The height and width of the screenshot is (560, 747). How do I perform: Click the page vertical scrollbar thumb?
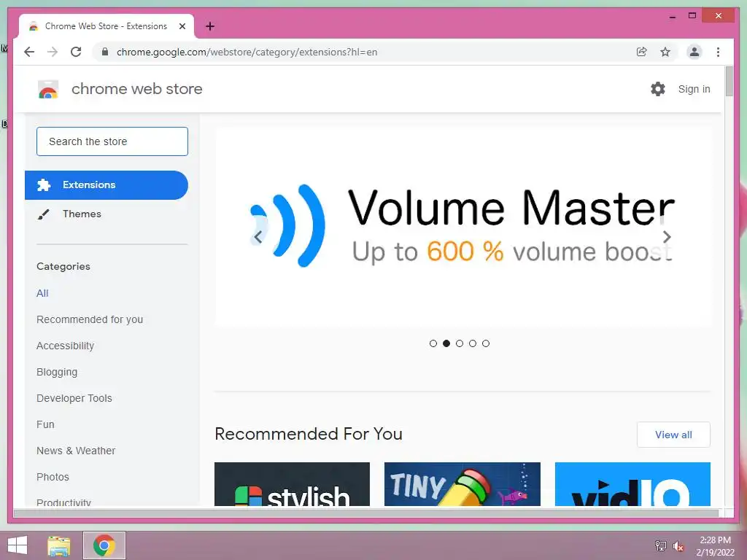[729, 82]
